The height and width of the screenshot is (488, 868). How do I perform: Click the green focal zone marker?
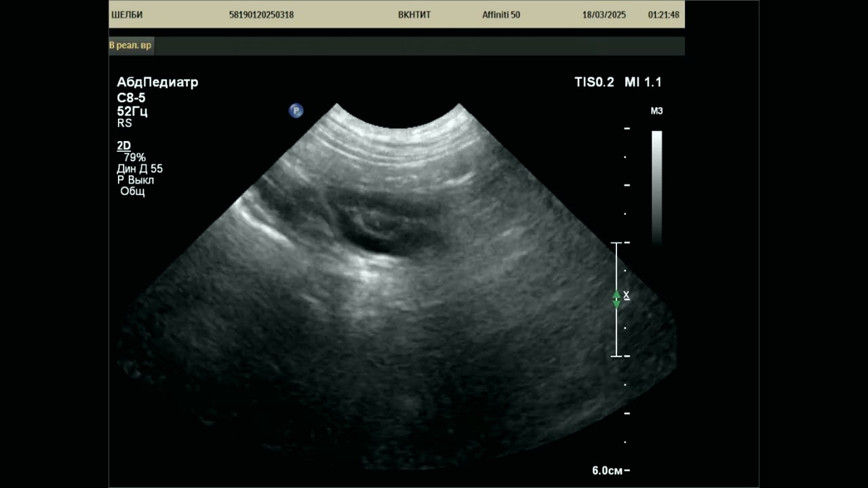coord(616,299)
